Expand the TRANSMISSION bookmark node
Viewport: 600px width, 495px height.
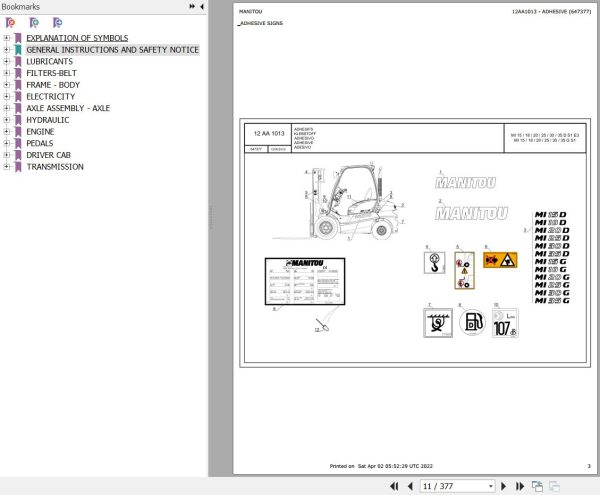pos(6,166)
